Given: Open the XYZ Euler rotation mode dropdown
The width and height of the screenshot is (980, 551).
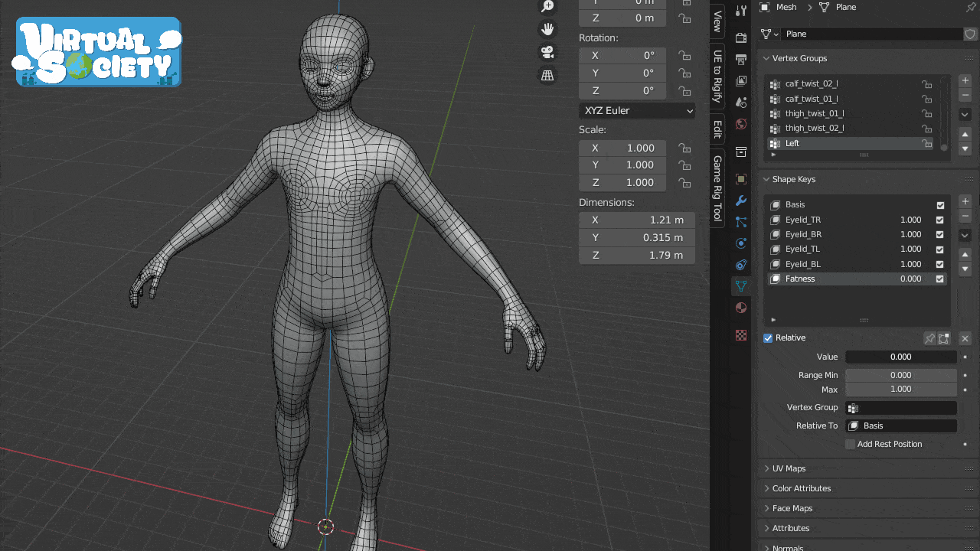Looking at the screenshot, I should pos(637,111).
